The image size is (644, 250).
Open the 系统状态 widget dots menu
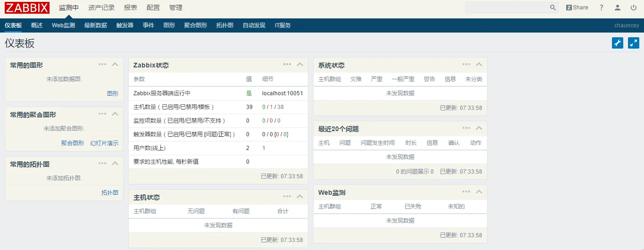click(x=466, y=64)
